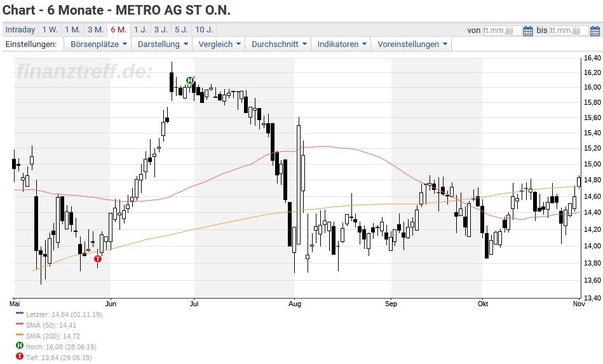This screenshot has width=603, height=364.
Task: Click 'Letzter: 14,84 (01.11.19)' legend text
Action: pyautogui.click(x=64, y=314)
